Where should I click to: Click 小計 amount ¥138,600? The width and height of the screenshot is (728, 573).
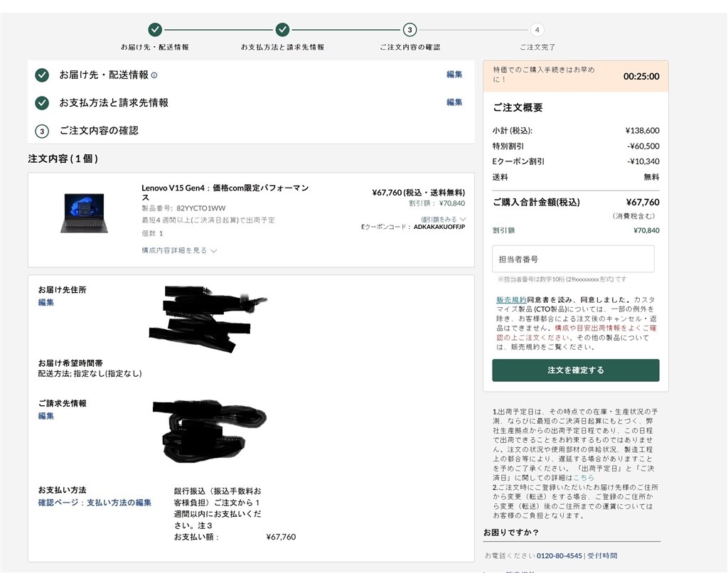point(642,131)
